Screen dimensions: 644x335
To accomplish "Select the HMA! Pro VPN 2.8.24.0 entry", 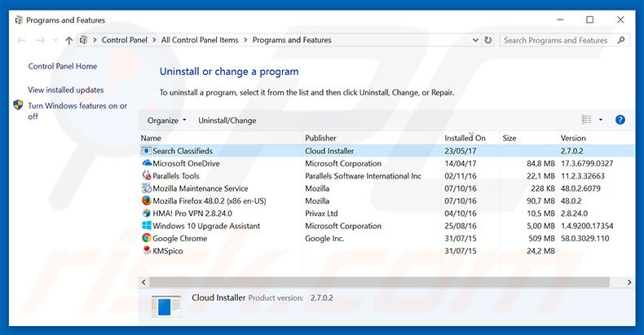I will (x=192, y=213).
